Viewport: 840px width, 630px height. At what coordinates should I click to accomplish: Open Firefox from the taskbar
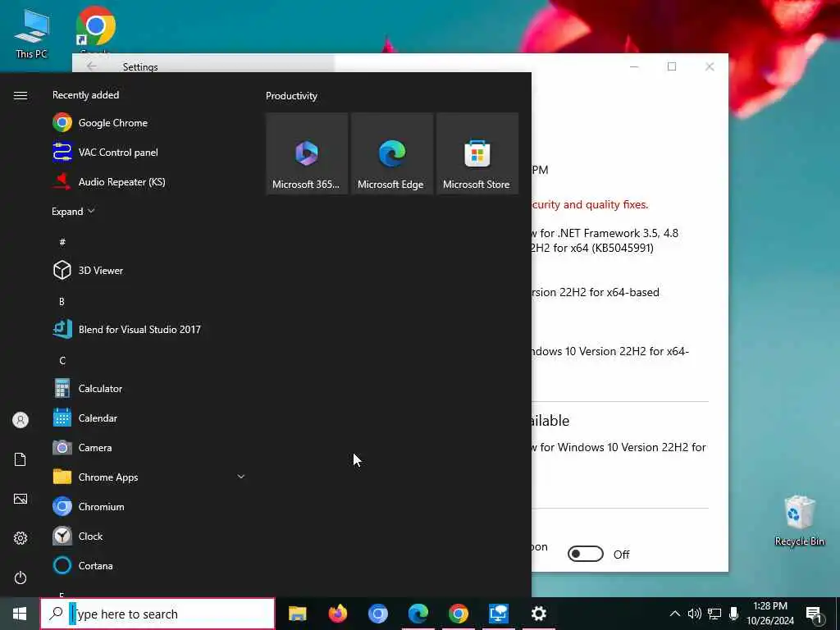(x=337, y=614)
